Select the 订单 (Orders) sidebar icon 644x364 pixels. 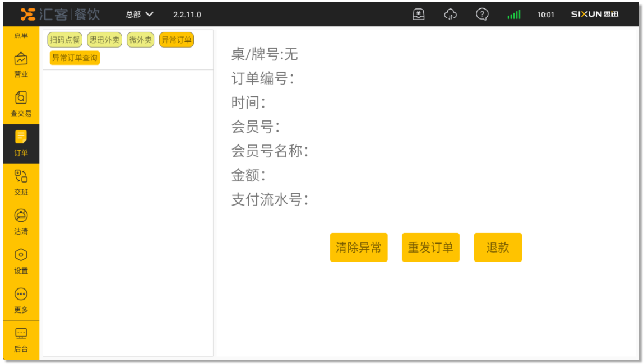click(21, 137)
